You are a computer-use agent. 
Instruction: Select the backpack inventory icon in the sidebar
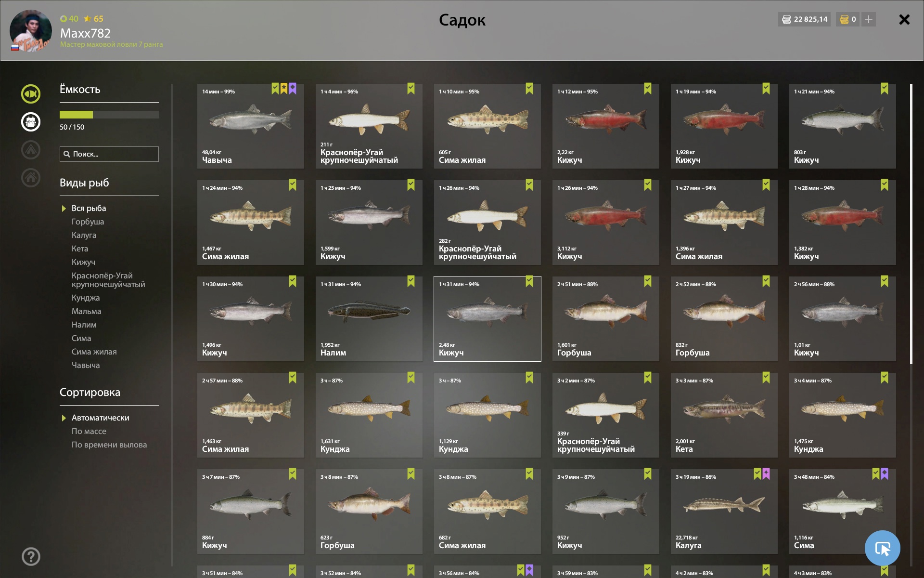click(31, 121)
